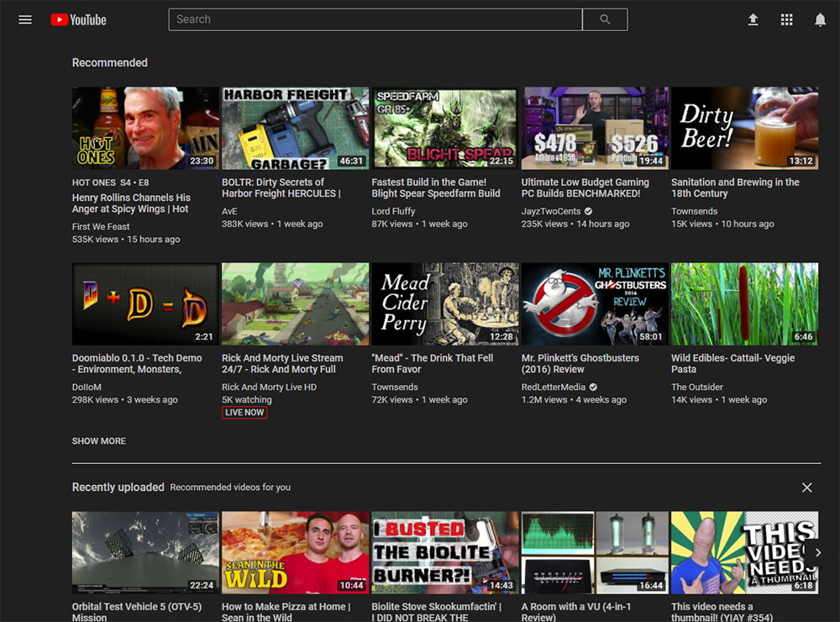Screen dimensions: 840x622
Task: Open the $478 vs $526 PC builds thumbnail
Action: tap(596, 128)
